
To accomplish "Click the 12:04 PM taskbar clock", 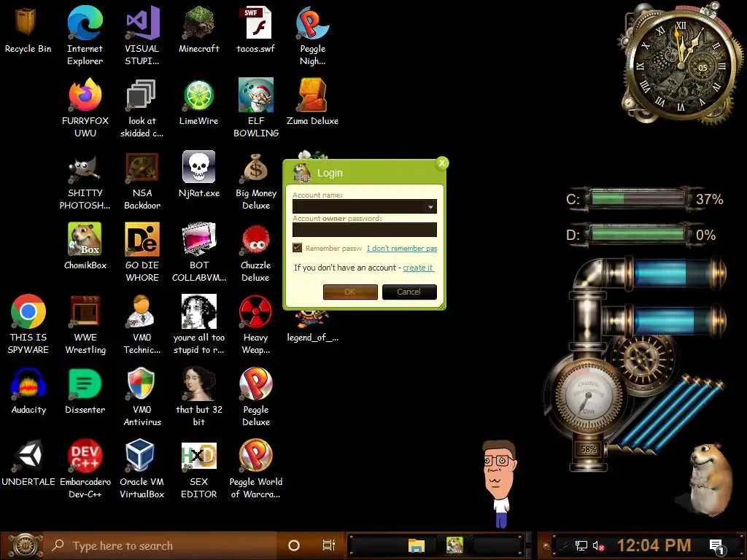I will [x=654, y=545].
